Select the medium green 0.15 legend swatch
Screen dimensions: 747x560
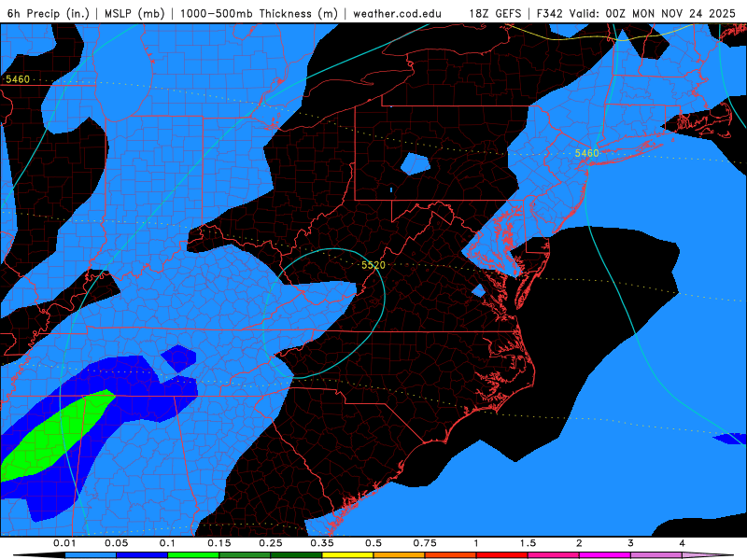[x=245, y=555]
